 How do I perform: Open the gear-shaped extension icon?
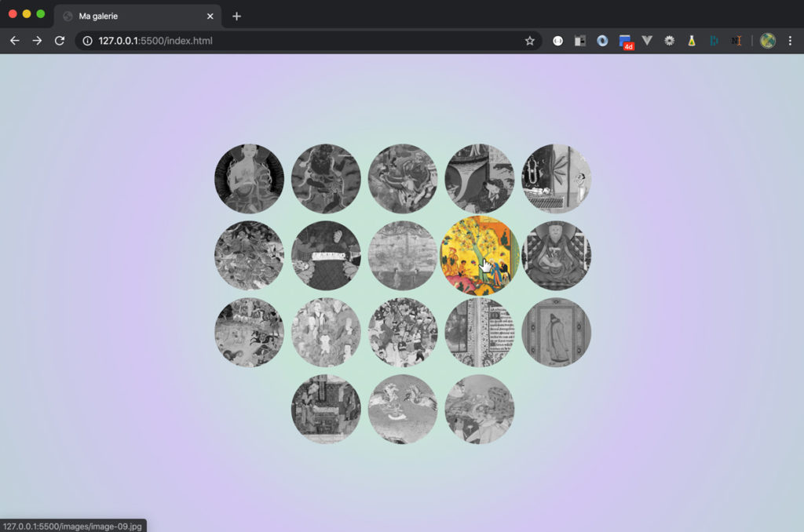669,41
